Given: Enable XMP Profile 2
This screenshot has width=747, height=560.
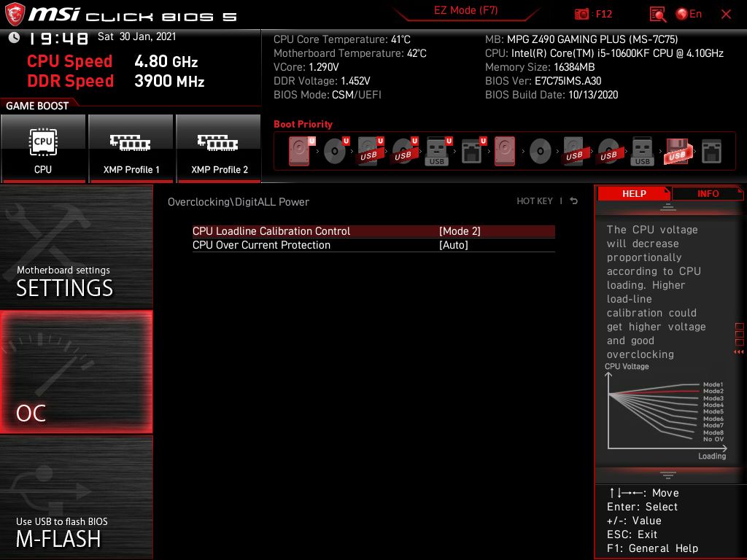Looking at the screenshot, I should 219,149.
